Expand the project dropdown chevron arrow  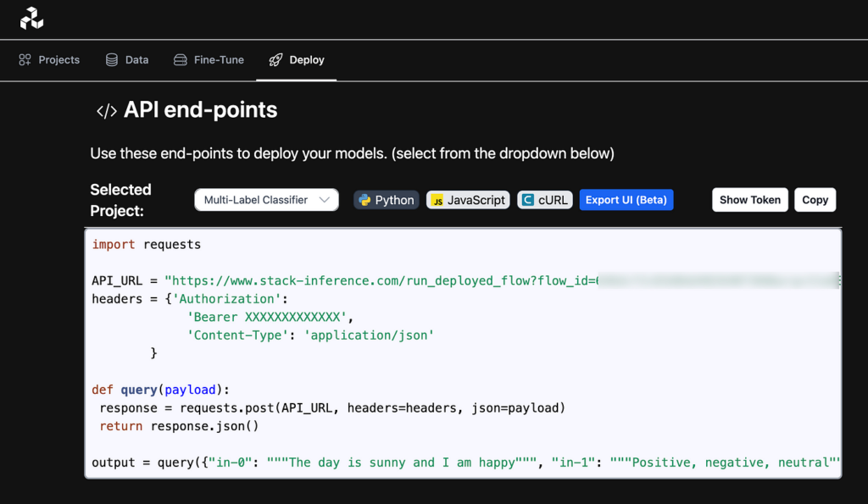point(325,200)
